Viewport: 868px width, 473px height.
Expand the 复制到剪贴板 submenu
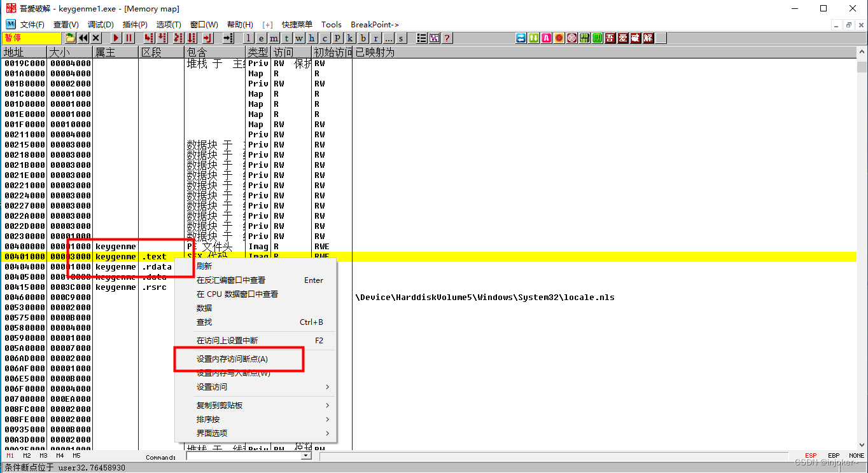[x=256, y=406]
